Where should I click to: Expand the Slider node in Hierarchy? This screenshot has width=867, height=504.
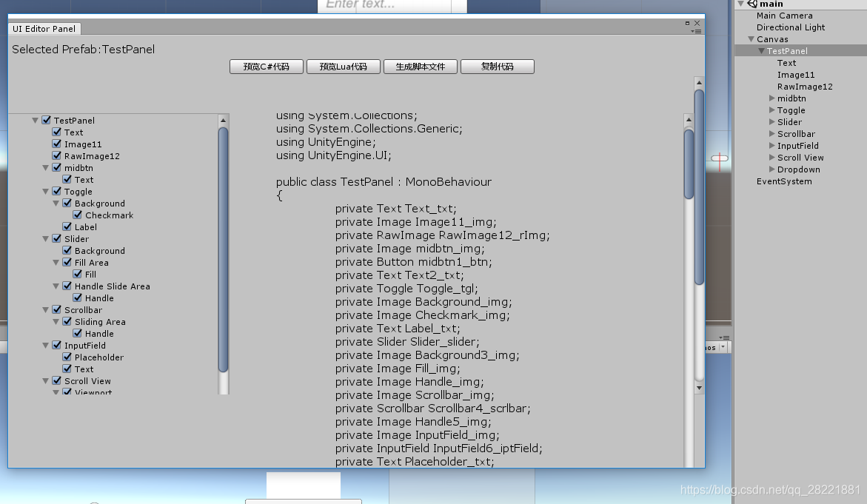[x=772, y=122]
